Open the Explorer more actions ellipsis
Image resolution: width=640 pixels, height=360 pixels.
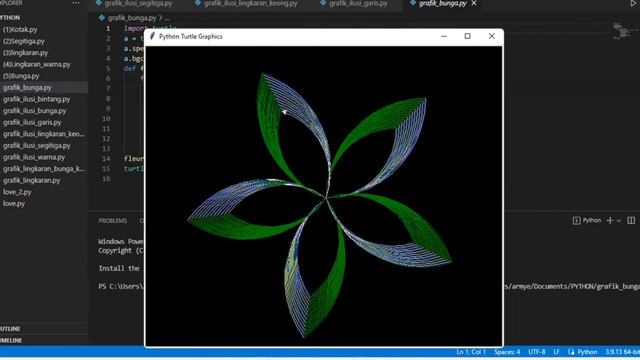76,3
